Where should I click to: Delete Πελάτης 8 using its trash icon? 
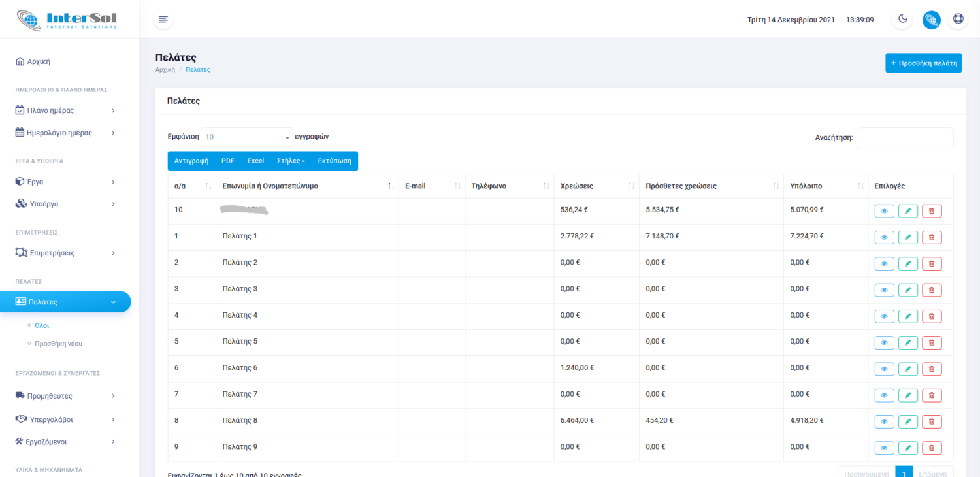point(932,421)
